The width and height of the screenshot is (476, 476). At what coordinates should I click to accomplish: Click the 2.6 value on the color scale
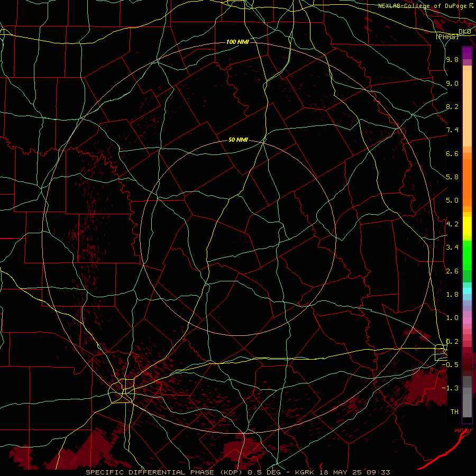452,271
